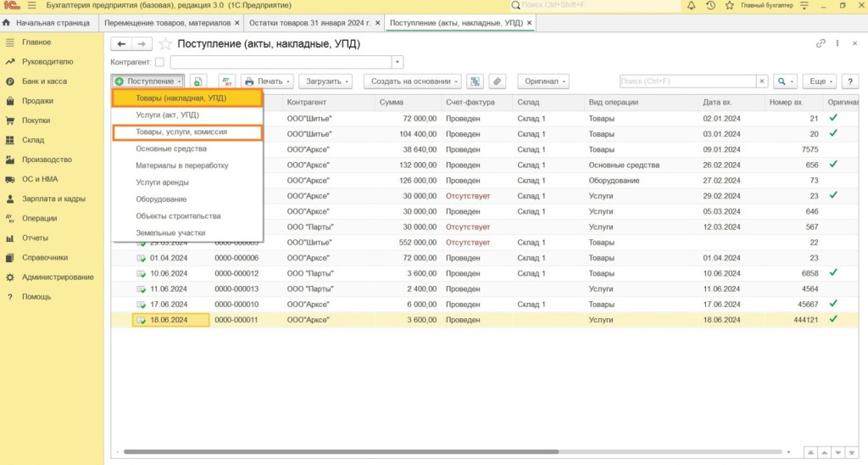868x465 pixels.
Task: Click the global search field in title bar
Action: click(x=595, y=6)
